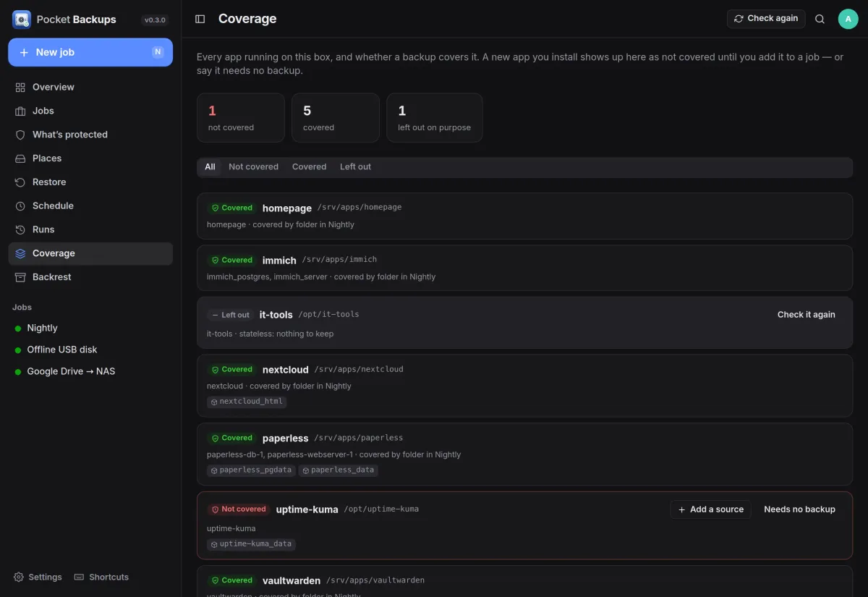Viewport: 868px width, 597px height.
Task: Open the Google Drive → NAS job
Action: pos(90,372)
